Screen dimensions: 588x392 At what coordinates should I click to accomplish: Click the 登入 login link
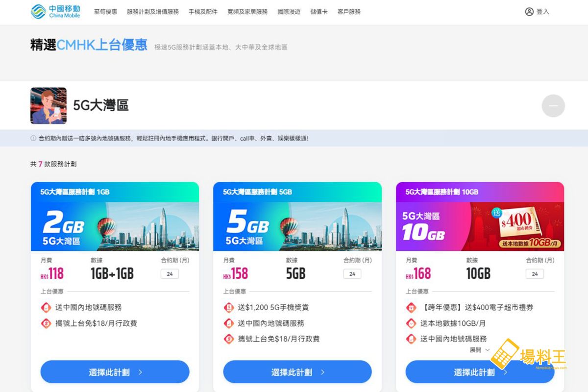[x=543, y=12]
